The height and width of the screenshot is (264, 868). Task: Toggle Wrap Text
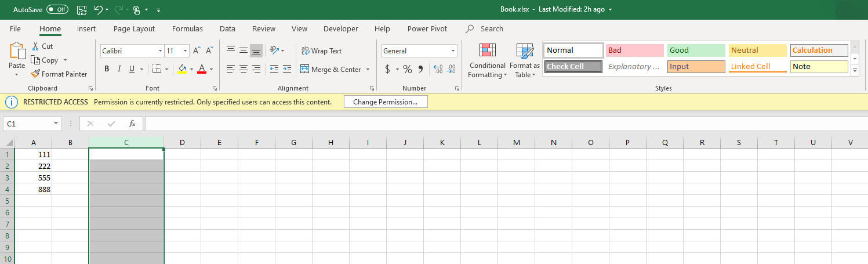[x=322, y=50]
